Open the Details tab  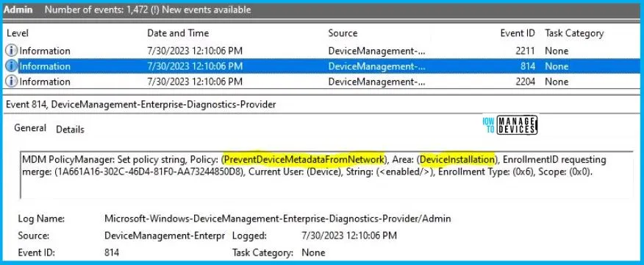[x=71, y=130]
